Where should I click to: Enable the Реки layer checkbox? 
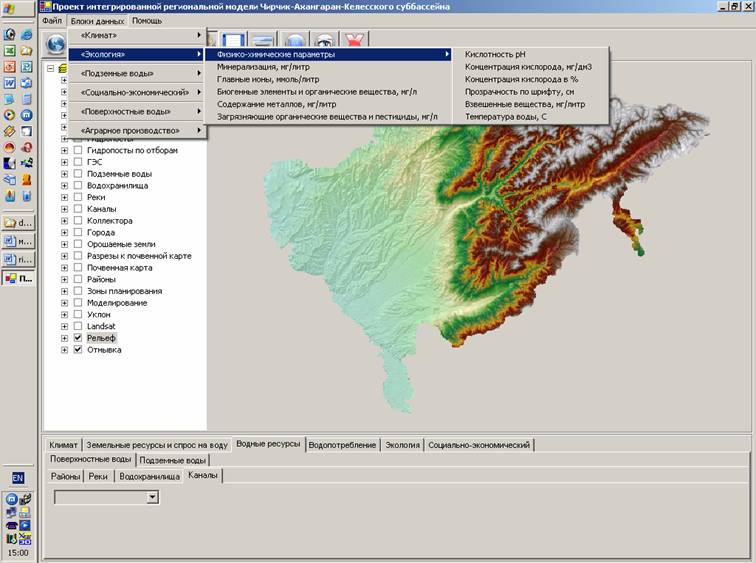[78, 198]
